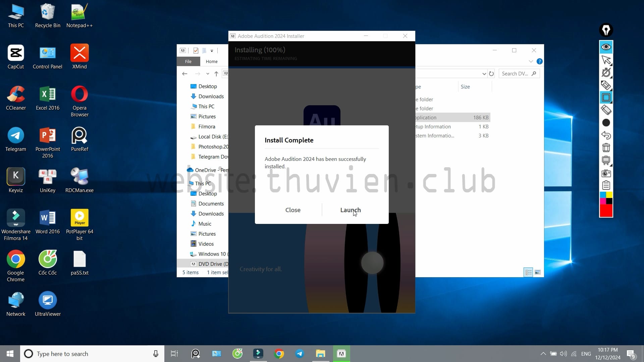Screen dimensions: 644x362
Task: Expand the ribbon chevron in File Explorer
Action: [x=531, y=61]
